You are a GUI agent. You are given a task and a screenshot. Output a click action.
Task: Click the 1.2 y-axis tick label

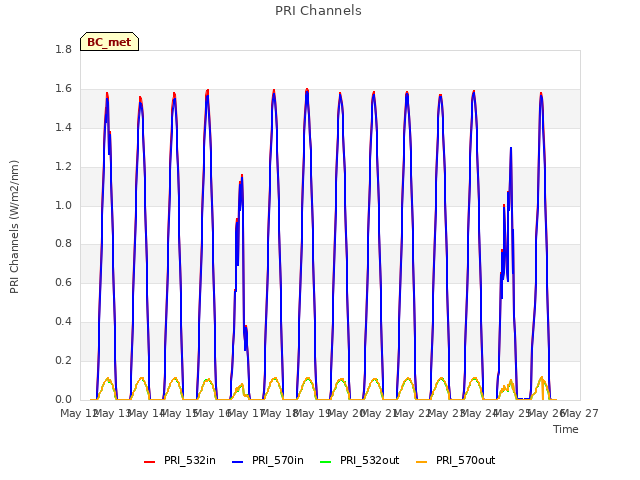click(x=63, y=167)
